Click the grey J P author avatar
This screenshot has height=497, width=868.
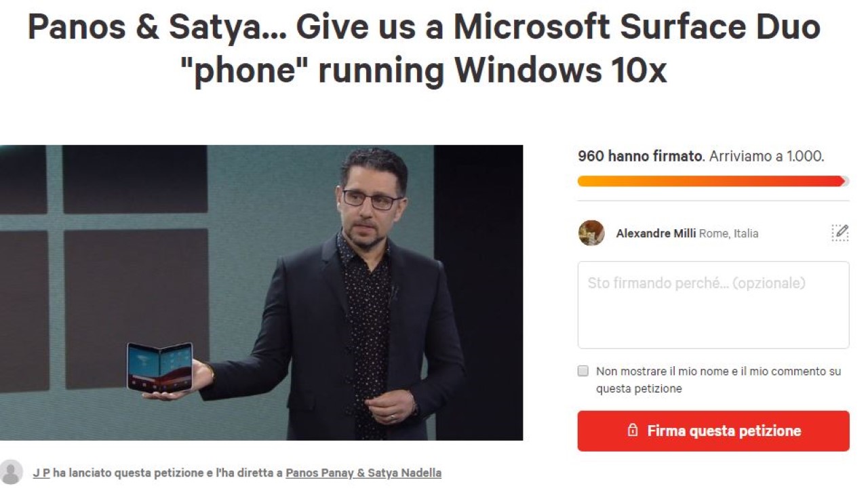point(11,472)
